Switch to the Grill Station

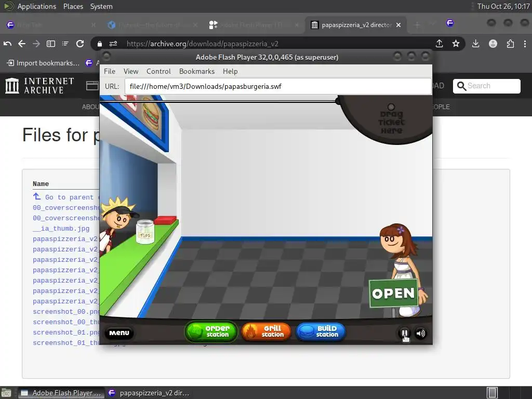point(266,331)
